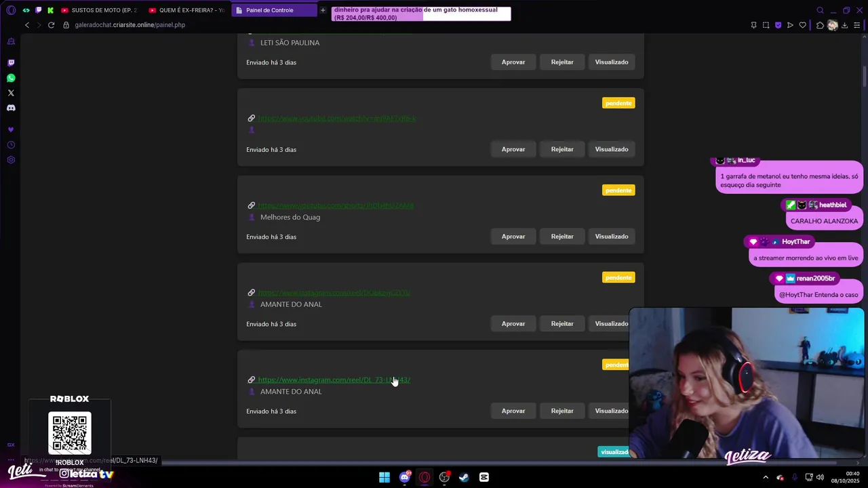
Task: Open the system volume tray icon
Action: tap(821, 477)
